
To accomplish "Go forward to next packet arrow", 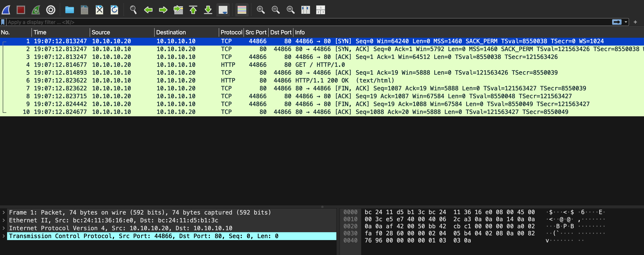I will [163, 10].
